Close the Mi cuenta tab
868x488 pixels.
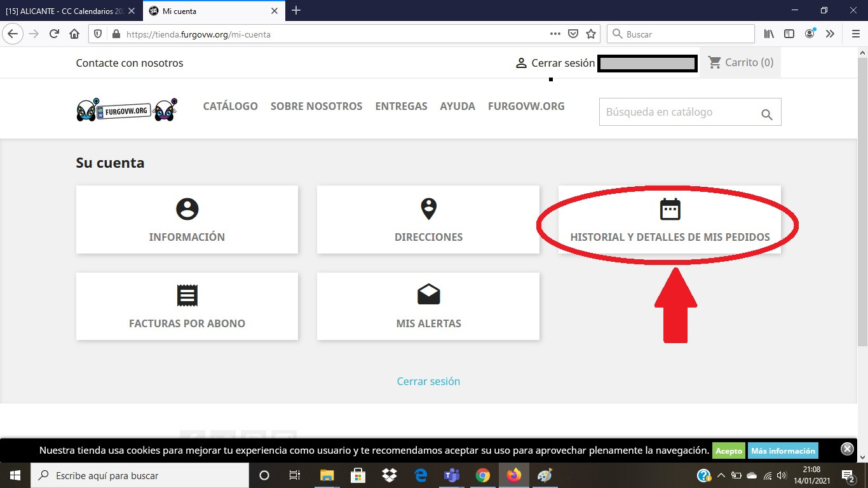pyautogui.click(x=275, y=11)
